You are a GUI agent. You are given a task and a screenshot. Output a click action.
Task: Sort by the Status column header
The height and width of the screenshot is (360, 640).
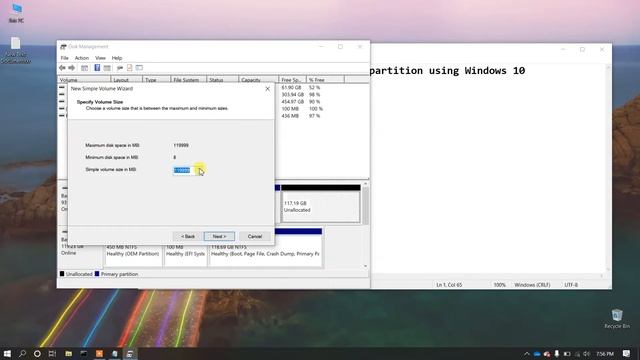[222, 80]
